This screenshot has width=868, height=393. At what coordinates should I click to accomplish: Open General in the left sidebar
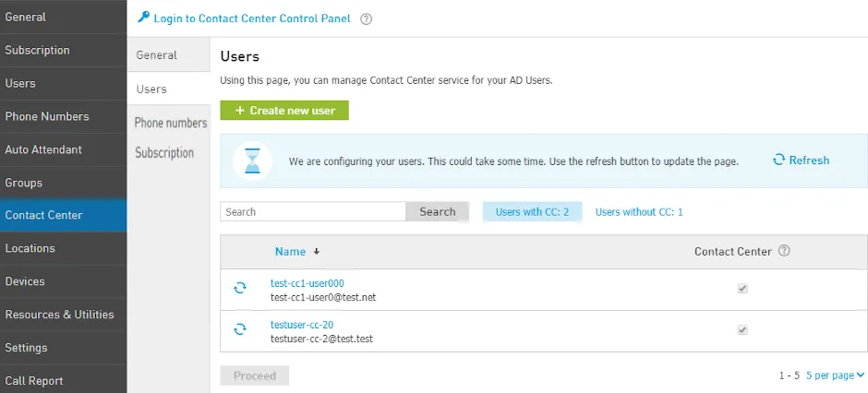[63, 17]
